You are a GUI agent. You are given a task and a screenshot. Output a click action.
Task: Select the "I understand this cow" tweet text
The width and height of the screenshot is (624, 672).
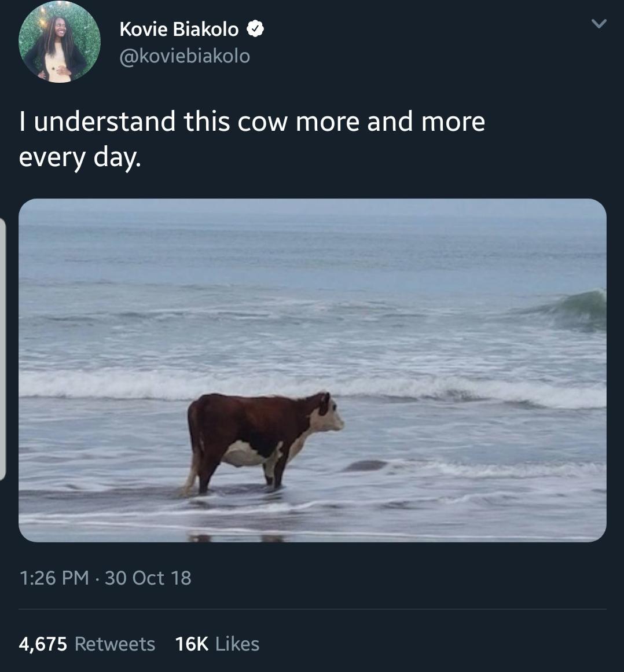[252, 122]
